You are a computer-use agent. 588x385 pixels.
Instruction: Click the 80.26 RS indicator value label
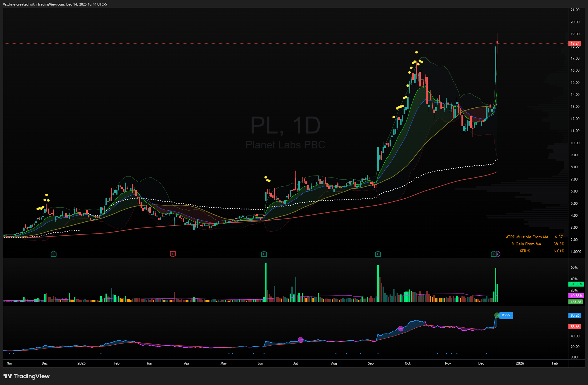tap(575, 315)
